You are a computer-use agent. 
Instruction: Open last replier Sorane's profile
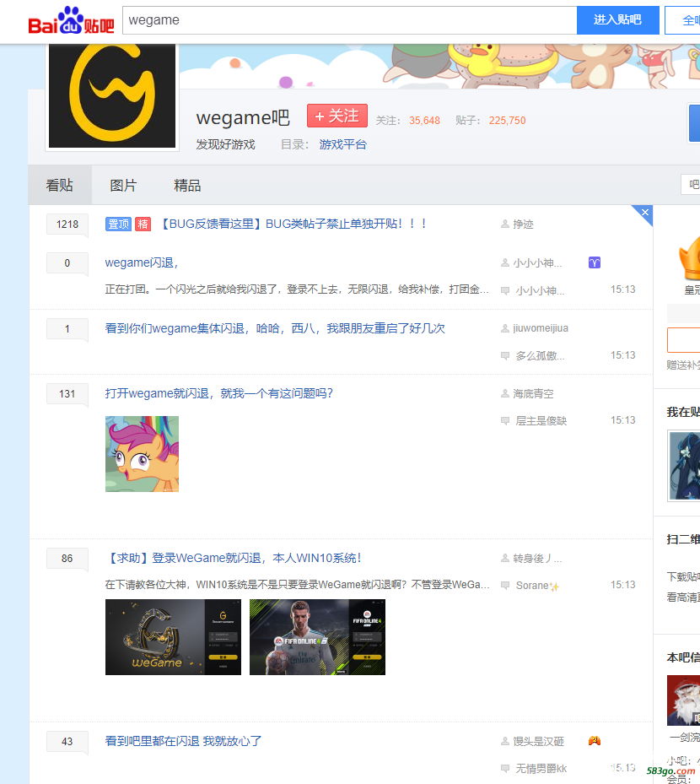(537, 586)
